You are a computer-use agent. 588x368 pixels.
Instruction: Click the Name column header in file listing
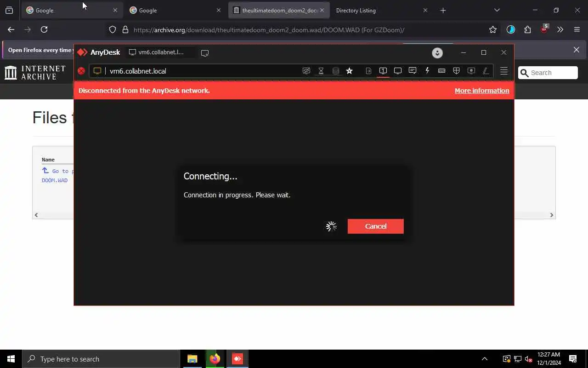pyautogui.click(x=48, y=160)
